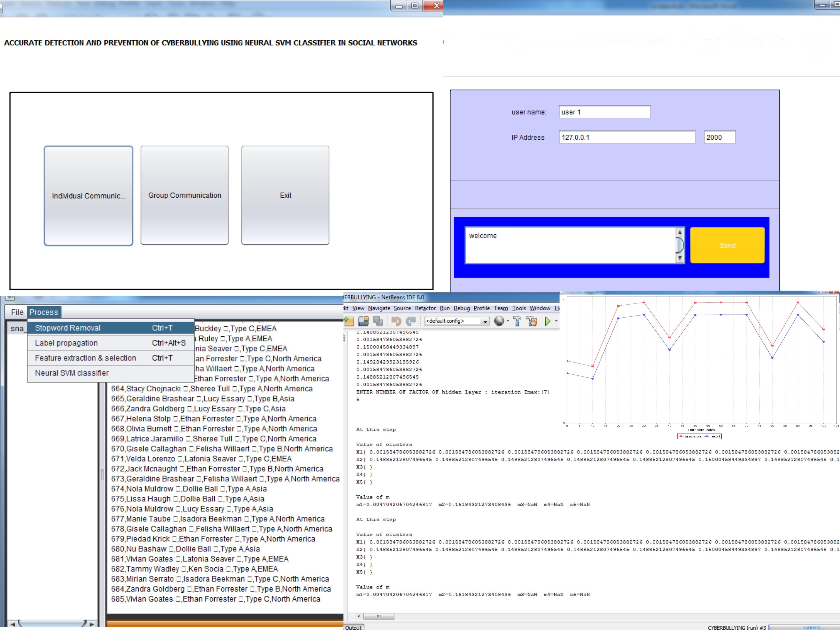Click the Group Communication button
The image size is (840, 630).
tap(185, 195)
